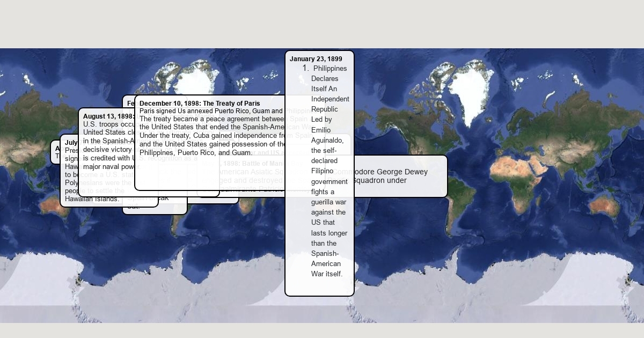Screen dimensions: 644x338
Task: Click 'Philippines, Puerto Rico, and Guam' text line
Action: (195, 153)
